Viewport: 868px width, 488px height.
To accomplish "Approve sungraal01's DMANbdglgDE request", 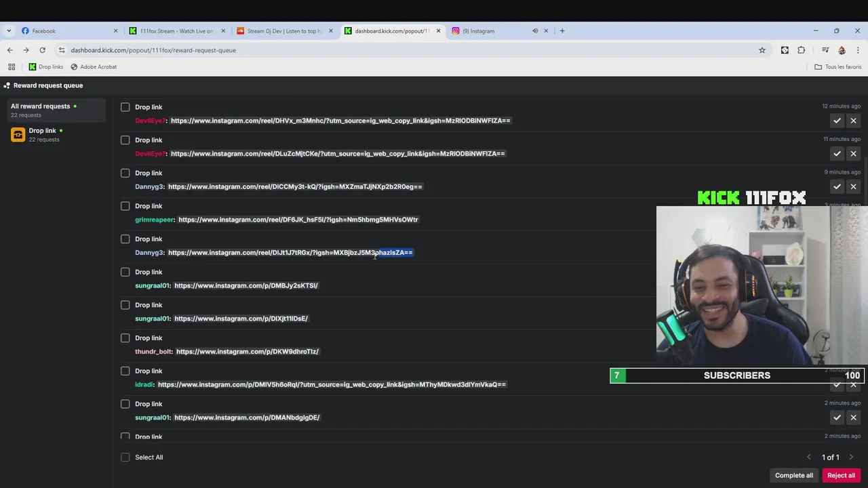I will point(837,418).
